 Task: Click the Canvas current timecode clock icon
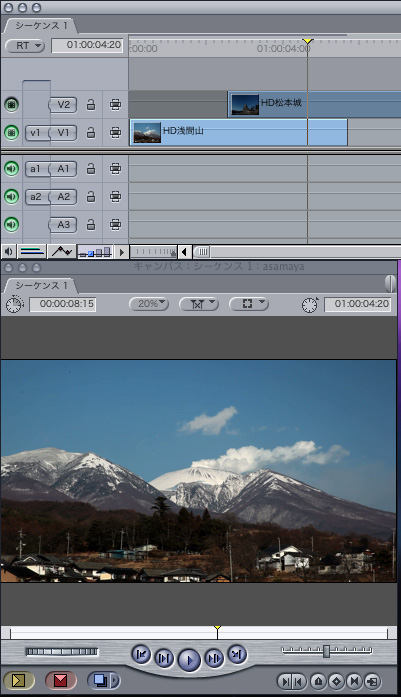(x=310, y=304)
